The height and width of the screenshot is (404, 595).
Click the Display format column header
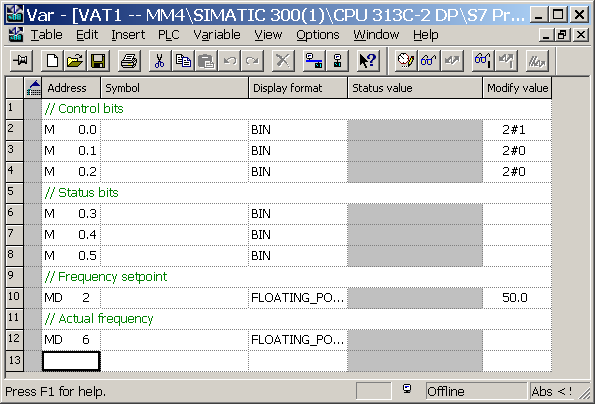pyautogui.click(x=298, y=88)
